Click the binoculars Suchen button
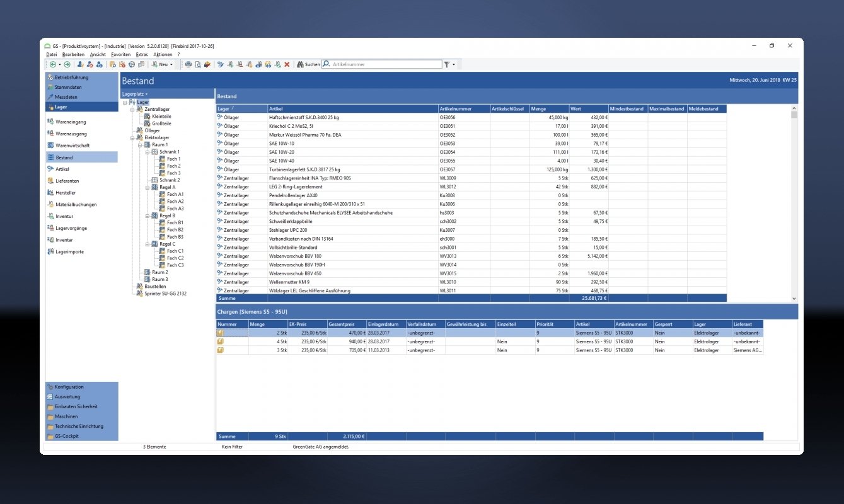The width and height of the screenshot is (844, 504). pyautogui.click(x=308, y=64)
